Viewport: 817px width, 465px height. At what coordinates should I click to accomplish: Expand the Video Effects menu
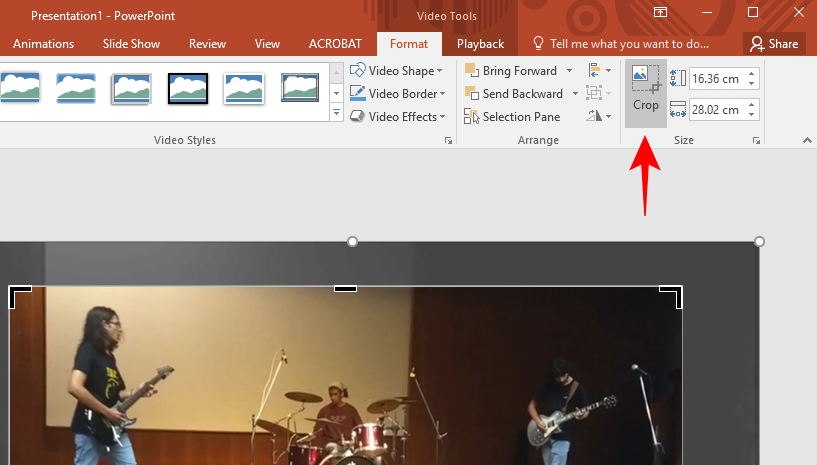(398, 117)
